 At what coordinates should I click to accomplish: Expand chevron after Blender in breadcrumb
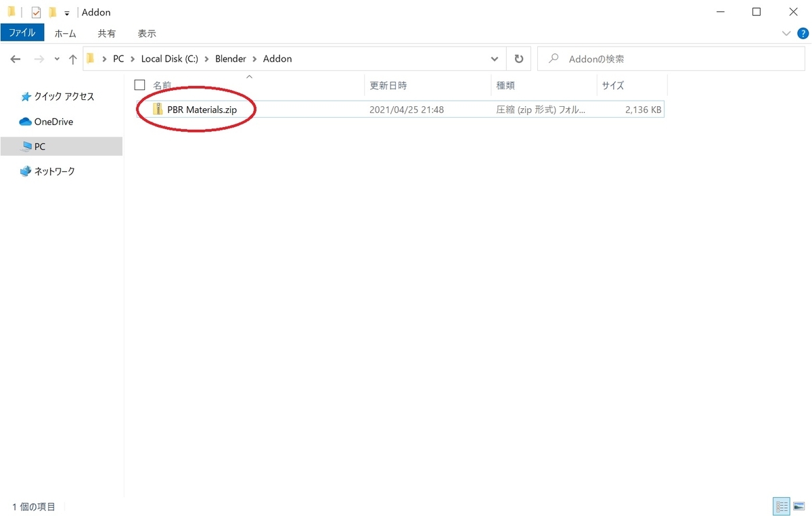click(x=254, y=59)
